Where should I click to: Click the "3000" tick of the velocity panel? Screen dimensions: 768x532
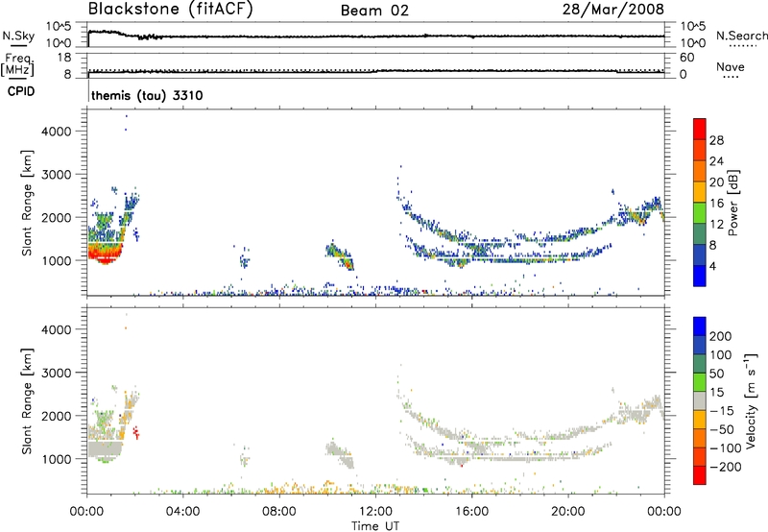pos(57,373)
